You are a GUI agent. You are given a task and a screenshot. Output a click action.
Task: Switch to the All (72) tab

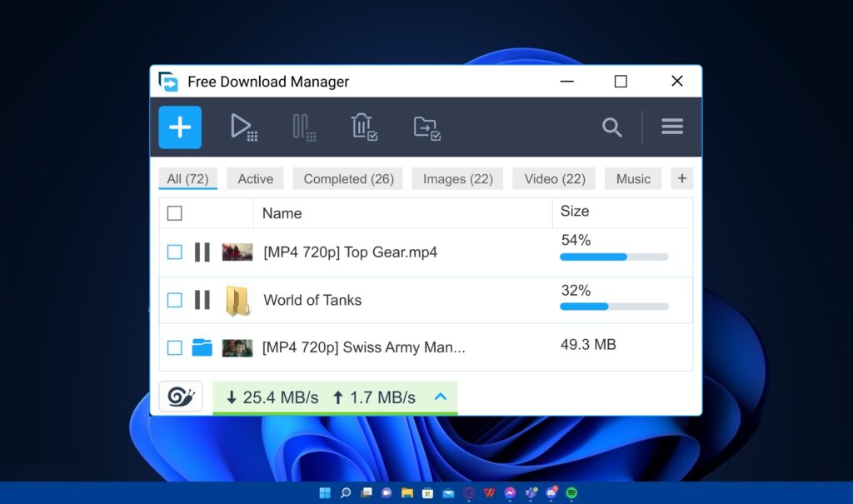(187, 178)
